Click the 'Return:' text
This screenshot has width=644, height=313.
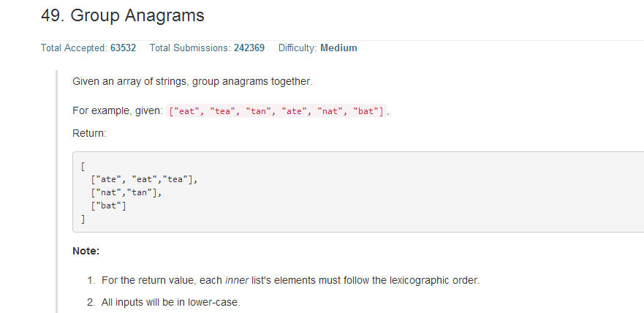[x=89, y=134]
